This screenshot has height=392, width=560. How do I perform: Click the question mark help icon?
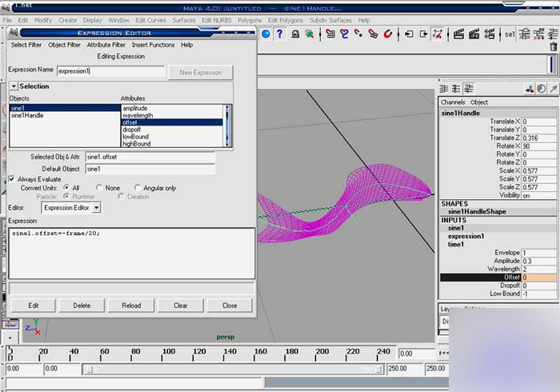[280, 34]
